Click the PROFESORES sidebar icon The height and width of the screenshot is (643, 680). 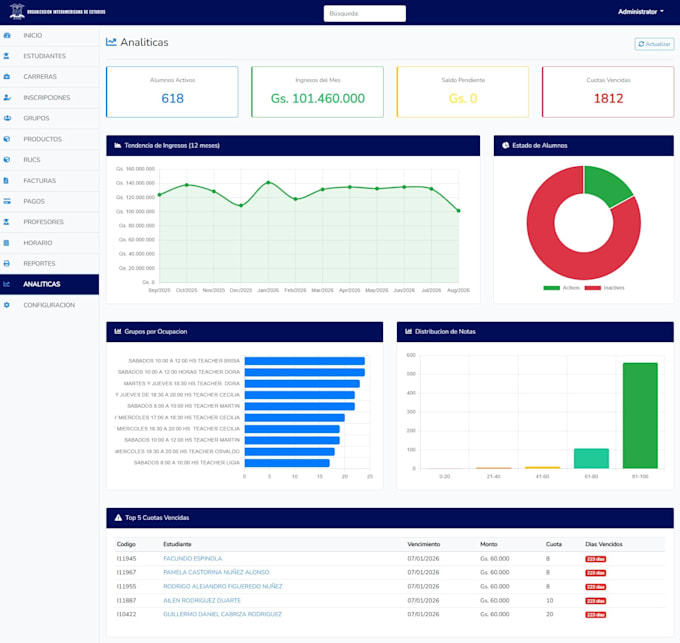pos(7,222)
